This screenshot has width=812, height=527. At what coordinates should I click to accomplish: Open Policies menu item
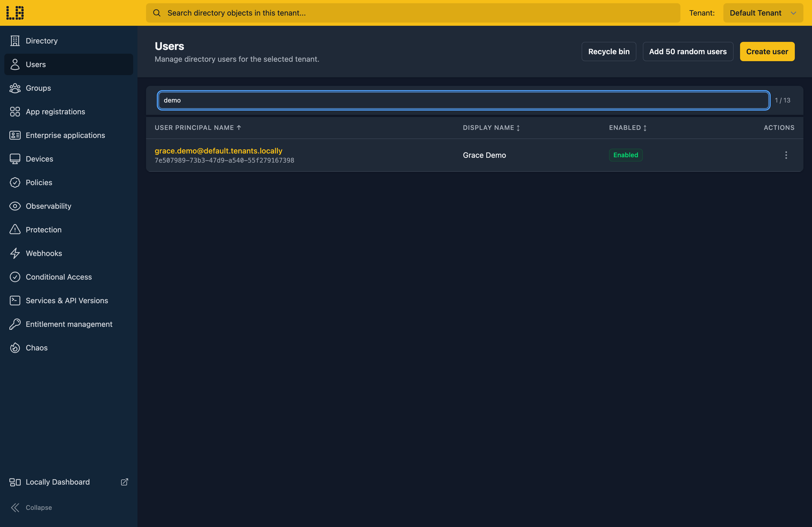[x=68, y=182]
